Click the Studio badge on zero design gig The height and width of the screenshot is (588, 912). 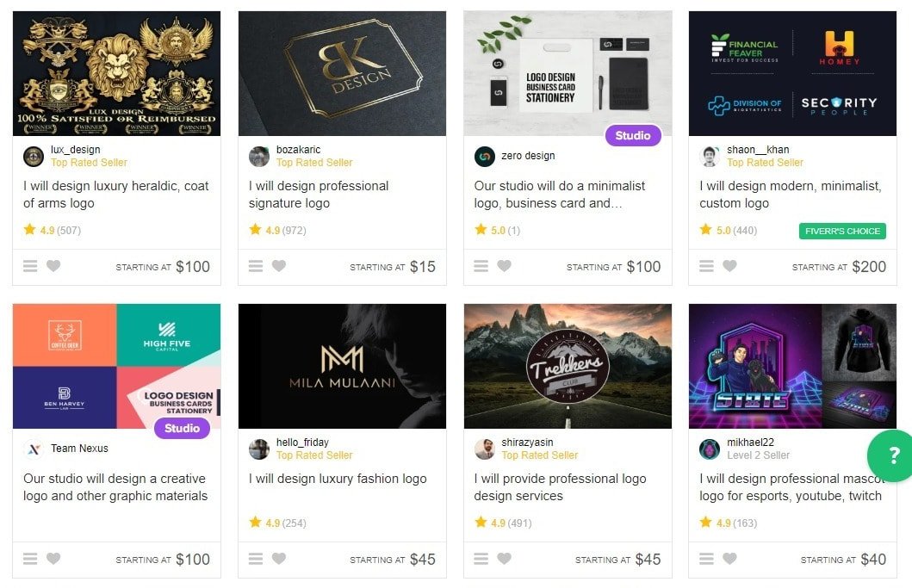tap(633, 135)
